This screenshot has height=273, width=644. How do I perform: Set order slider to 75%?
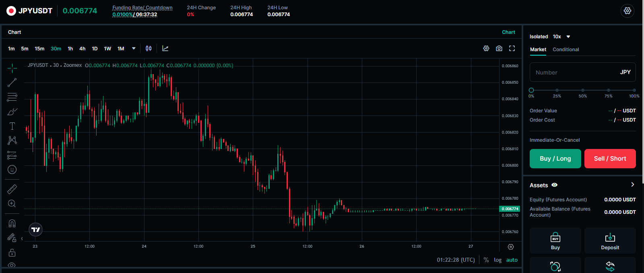pyautogui.click(x=609, y=90)
